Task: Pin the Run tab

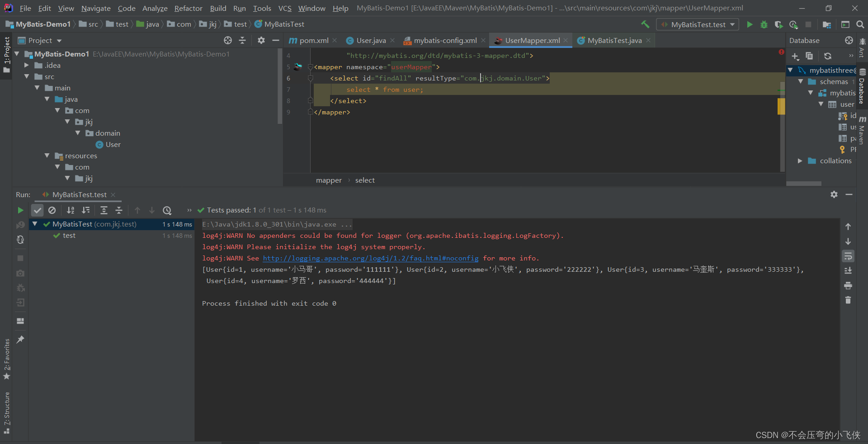Action: point(20,340)
